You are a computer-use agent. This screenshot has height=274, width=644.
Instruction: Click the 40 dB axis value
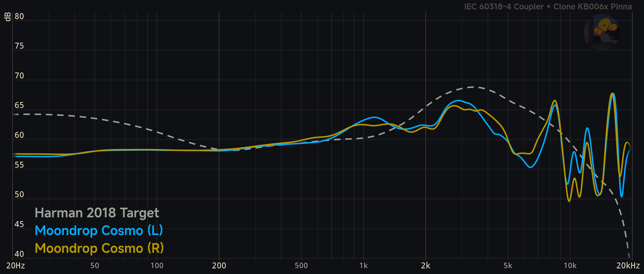click(x=19, y=254)
